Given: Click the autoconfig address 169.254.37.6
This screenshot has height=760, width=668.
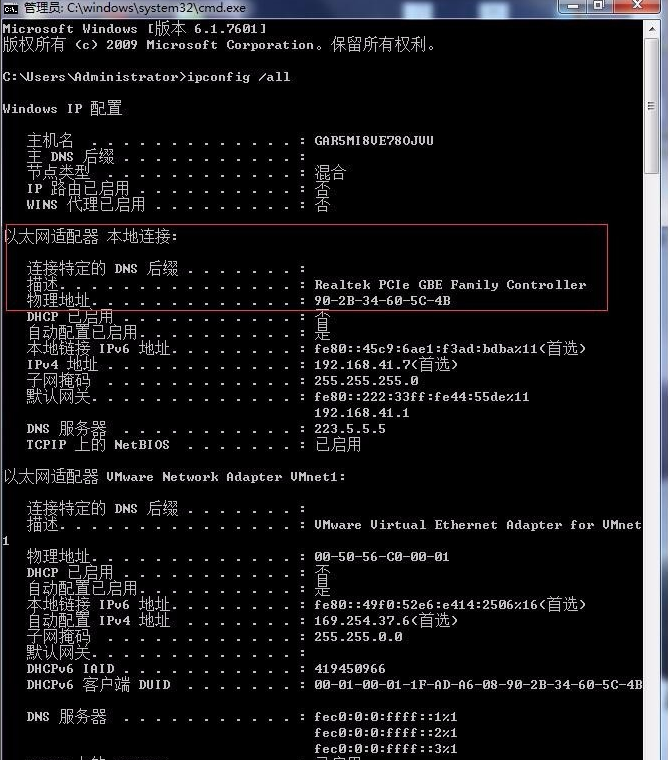Looking at the screenshot, I should click(x=362, y=620).
